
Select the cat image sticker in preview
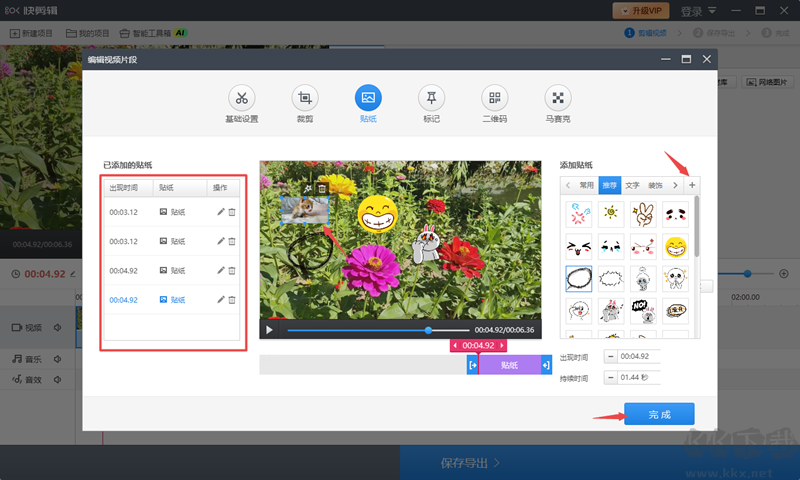[305, 210]
